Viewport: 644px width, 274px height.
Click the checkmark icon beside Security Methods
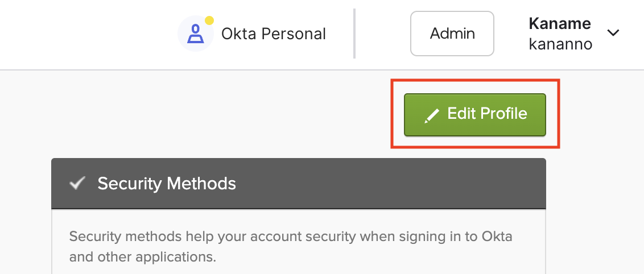(x=77, y=183)
